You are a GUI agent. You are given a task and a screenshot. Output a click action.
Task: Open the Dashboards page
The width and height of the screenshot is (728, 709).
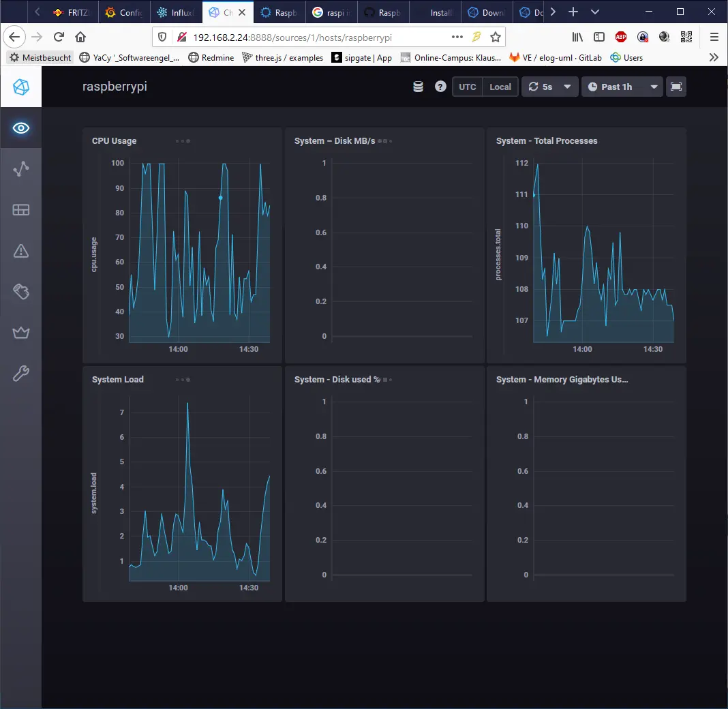coord(20,210)
